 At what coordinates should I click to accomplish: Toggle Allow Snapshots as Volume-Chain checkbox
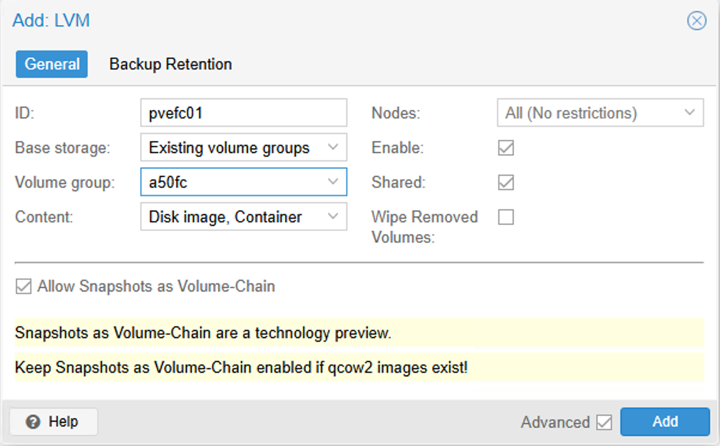24,287
